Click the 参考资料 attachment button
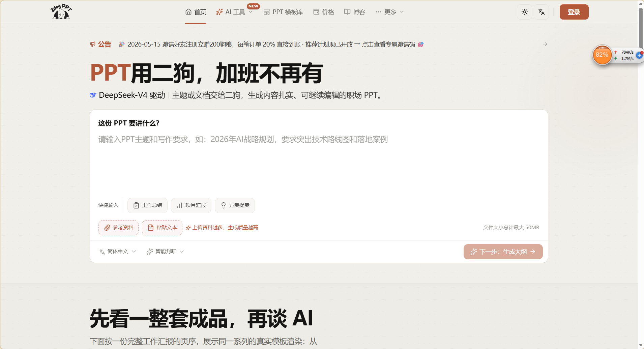 coord(118,228)
